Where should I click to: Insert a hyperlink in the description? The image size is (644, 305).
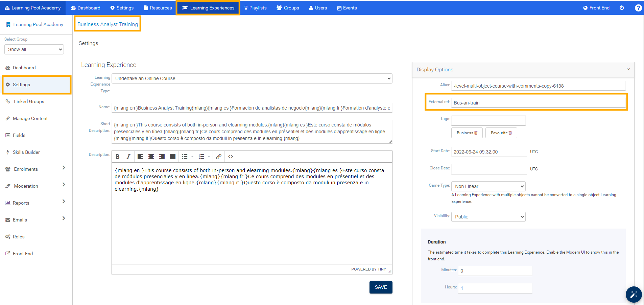[219, 157]
